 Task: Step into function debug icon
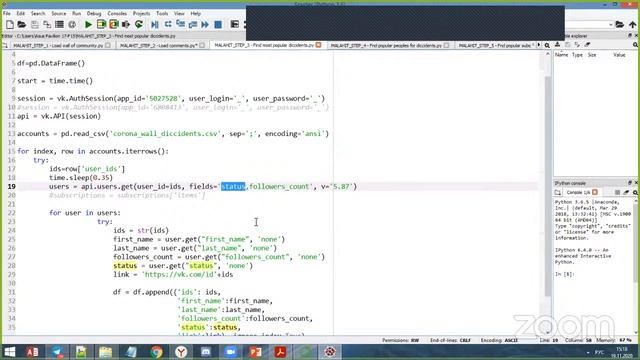pyautogui.click(x=180, y=24)
